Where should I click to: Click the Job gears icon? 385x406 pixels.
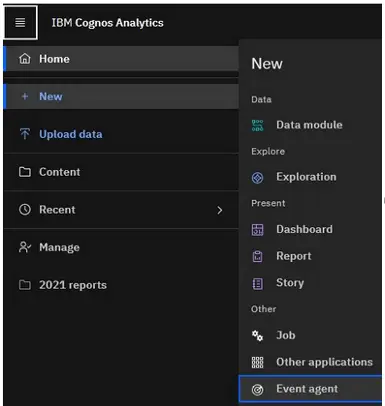point(257,336)
